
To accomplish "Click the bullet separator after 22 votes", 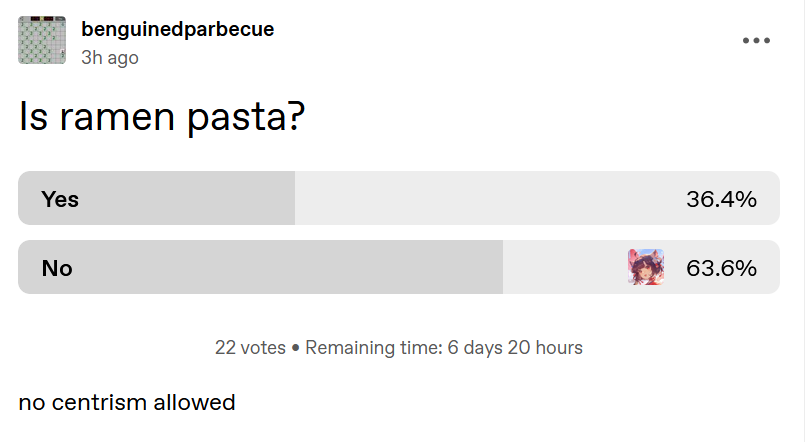I will tap(295, 348).
